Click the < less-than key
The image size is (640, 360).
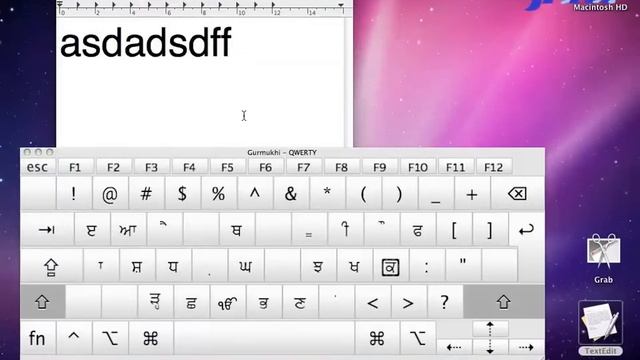tap(372, 302)
